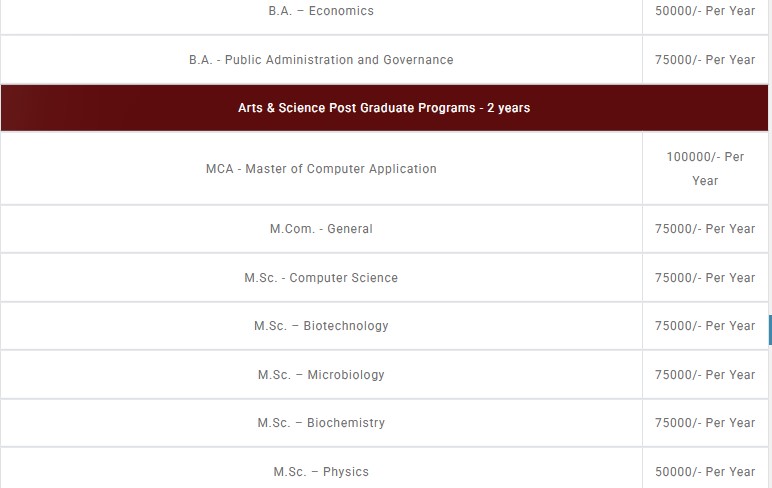Click the fee for M.Sc. Biochemistry

pyautogui.click(x=705, y=423)
